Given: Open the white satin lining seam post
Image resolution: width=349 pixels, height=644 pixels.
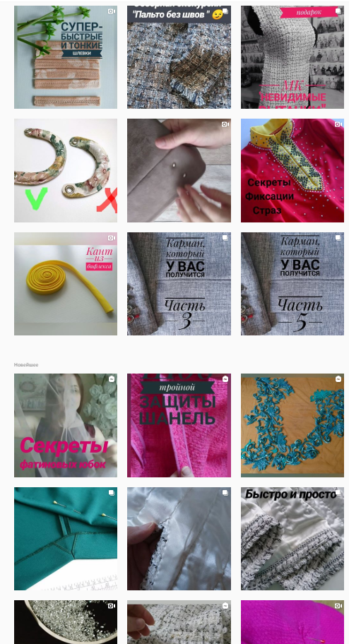Looking at the screenshot, I should (179, 539).
